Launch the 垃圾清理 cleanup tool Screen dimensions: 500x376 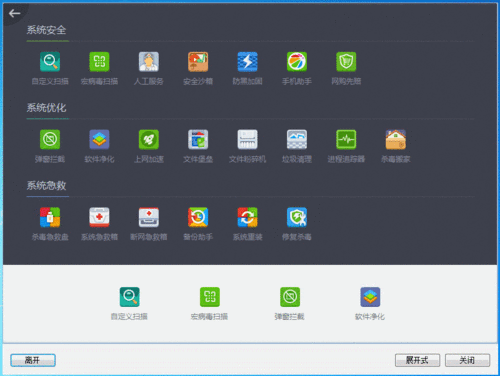point(297,139)
